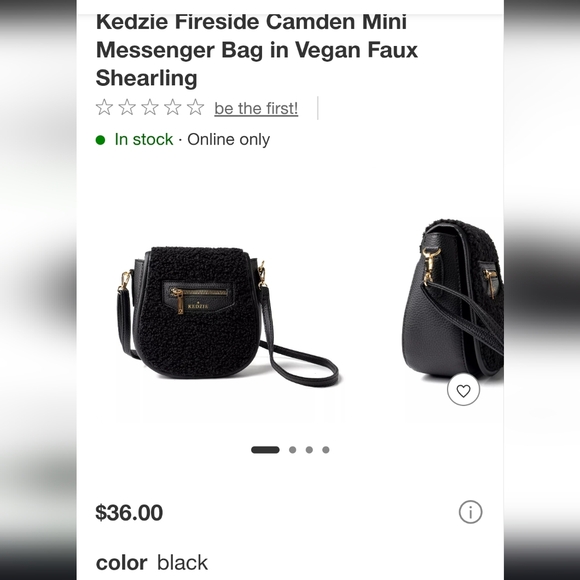Open the price info icon
The width and height of the screenshot is (580, 580).
tap(470, 512)
